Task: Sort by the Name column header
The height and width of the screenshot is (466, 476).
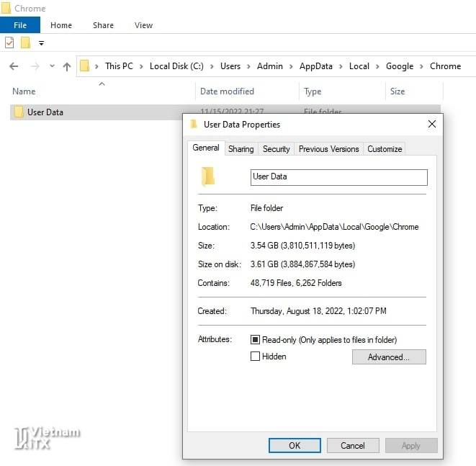Action: pyautogui.click(x=24, y=91)
